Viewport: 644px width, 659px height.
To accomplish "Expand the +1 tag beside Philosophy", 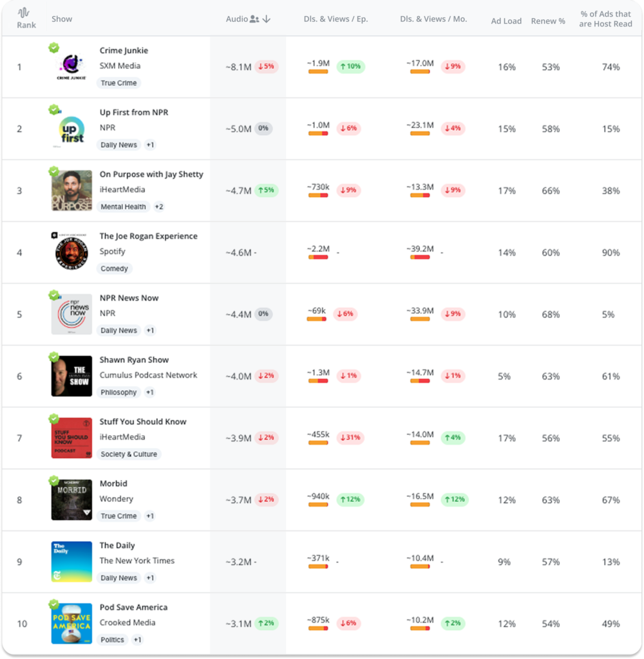I will (149, 392).
